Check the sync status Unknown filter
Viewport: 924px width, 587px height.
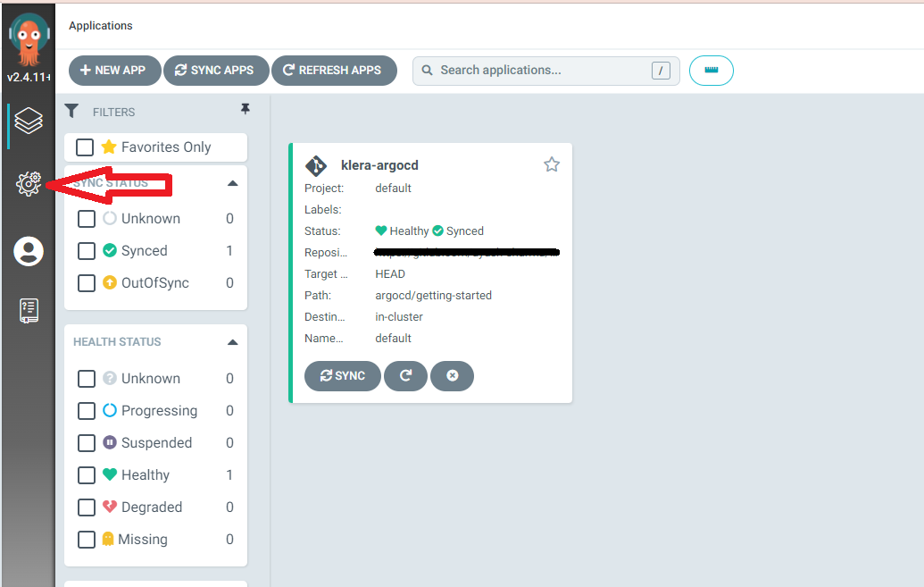click(87, 219)
